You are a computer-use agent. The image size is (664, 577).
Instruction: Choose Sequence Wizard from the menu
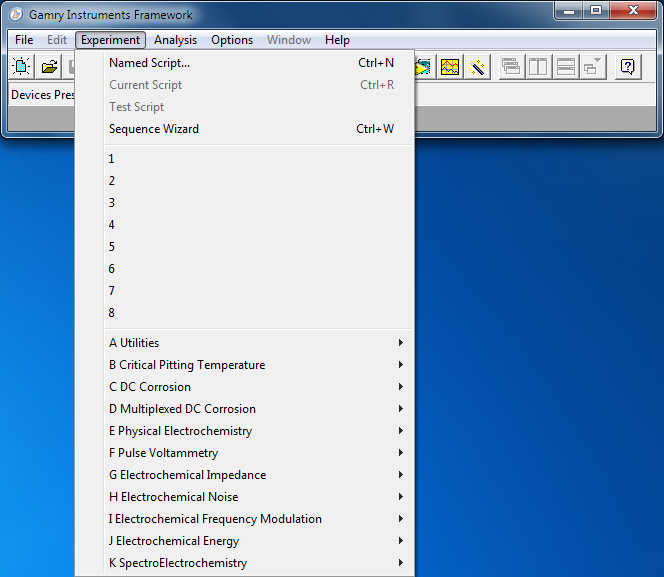pos(244,129)
